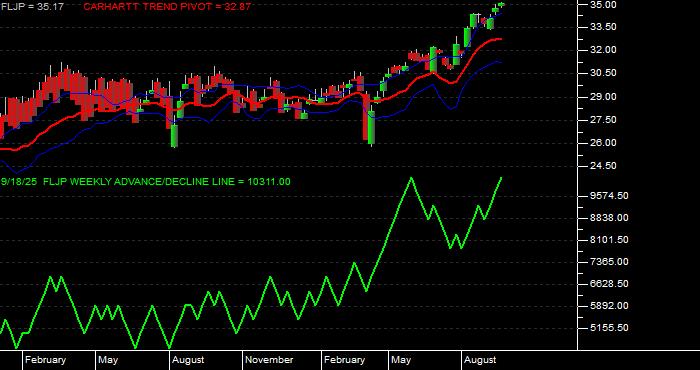Click the 8101.50 advance/decline axis value
700x370 pixels.
[x=609, y=240]
